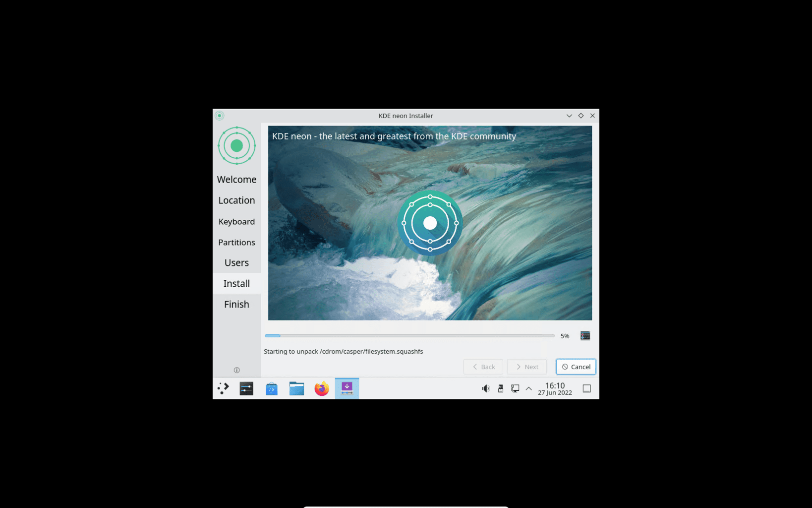The height and width of the screenshot is (508, 812).
Task: Select the Welcome step in the sidebar
Action: point(236,179)
